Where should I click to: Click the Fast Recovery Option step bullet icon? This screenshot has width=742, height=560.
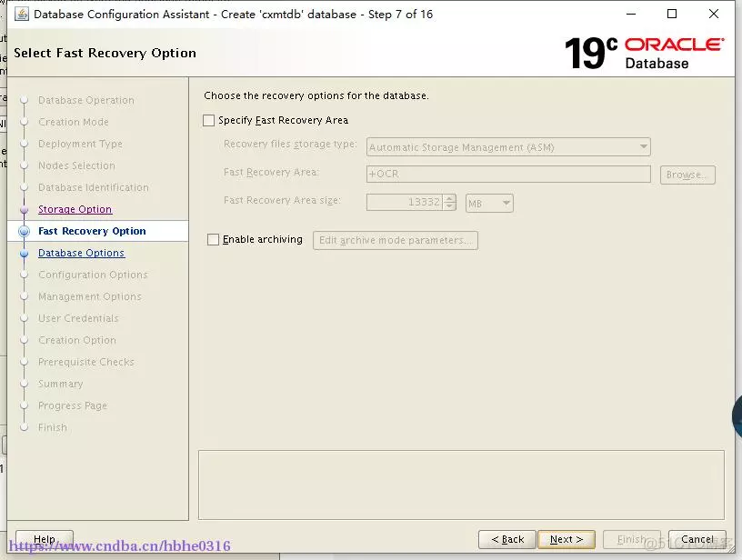(x=25, y=231)
